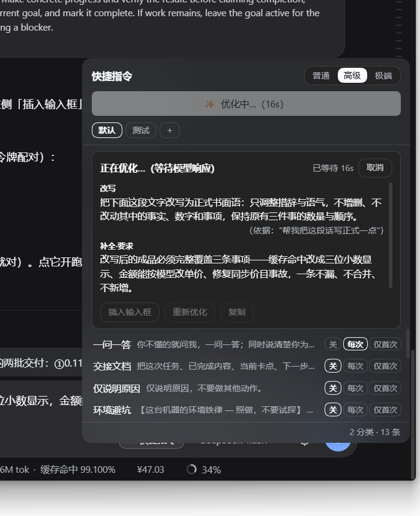Click the 仅说明原因 command name

tap(116, 388)
